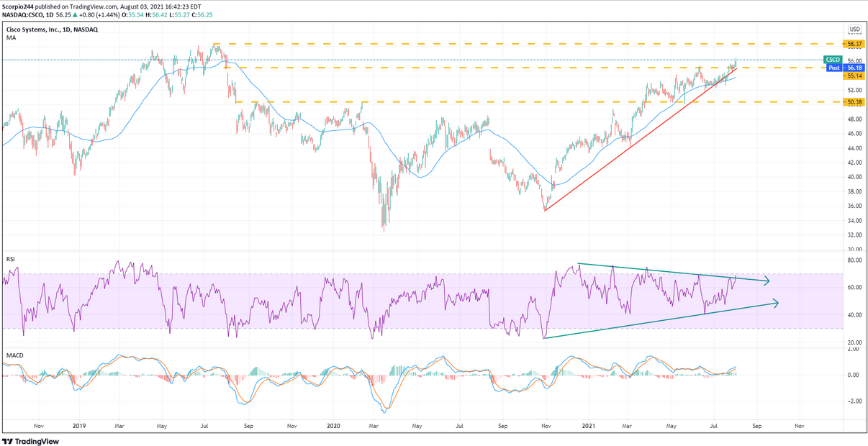Select the 58.37 price level label

pos(854,44)
